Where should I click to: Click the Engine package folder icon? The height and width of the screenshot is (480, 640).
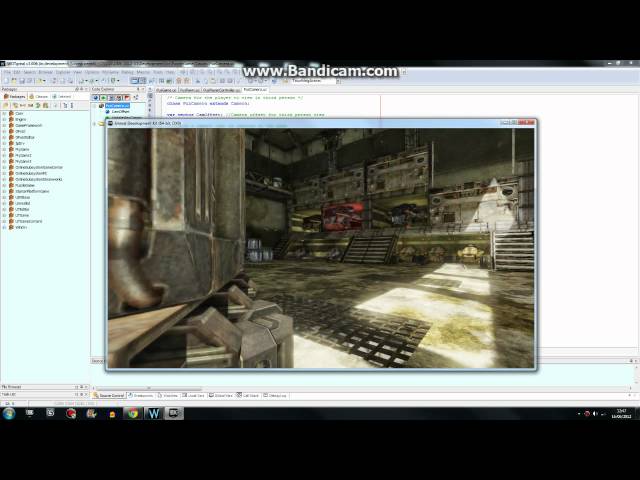coord(11,120)
